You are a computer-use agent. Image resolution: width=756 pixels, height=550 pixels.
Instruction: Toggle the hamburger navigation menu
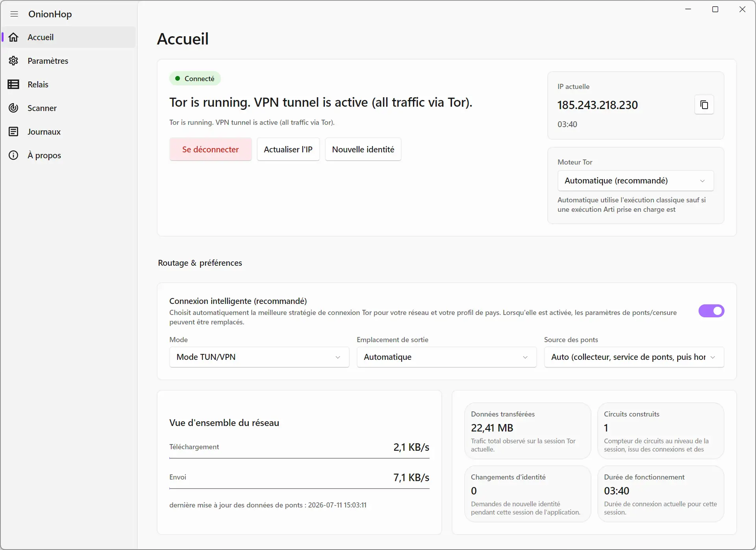click(x=14, y=14)
